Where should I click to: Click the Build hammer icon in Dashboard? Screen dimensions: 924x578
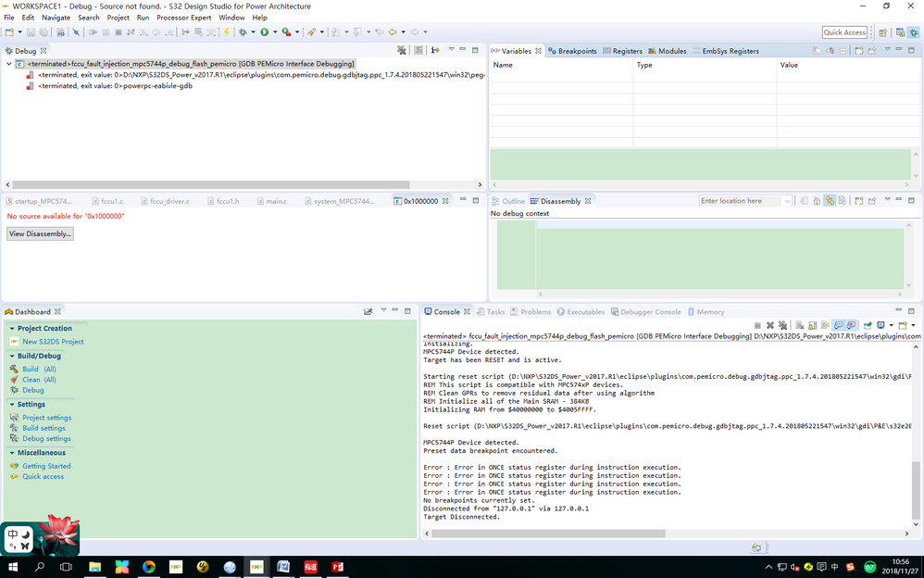[x=14, y=369]
